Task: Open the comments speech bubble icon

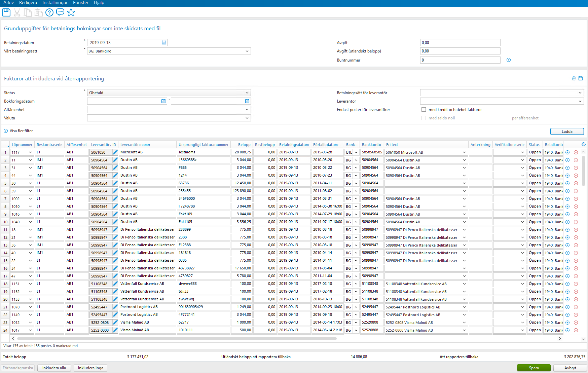Action: (x=60, y=12)
